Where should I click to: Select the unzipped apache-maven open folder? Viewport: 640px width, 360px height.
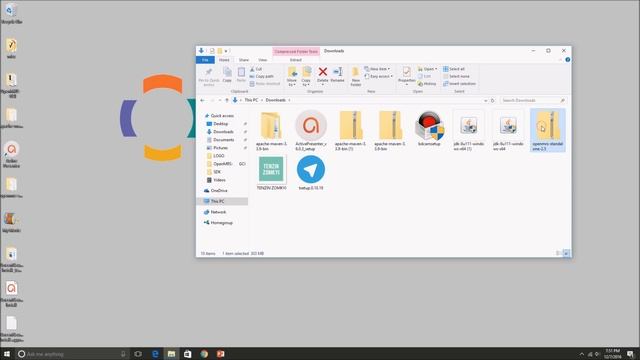271,131
